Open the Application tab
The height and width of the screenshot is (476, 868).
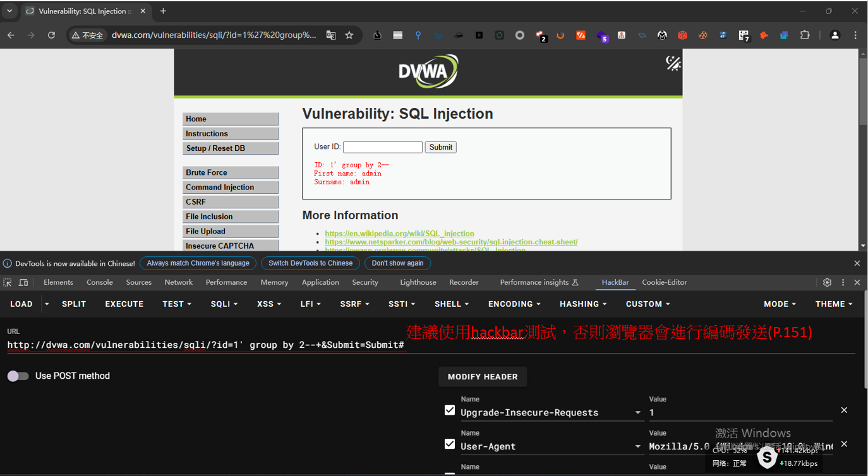tap(320, 282)
